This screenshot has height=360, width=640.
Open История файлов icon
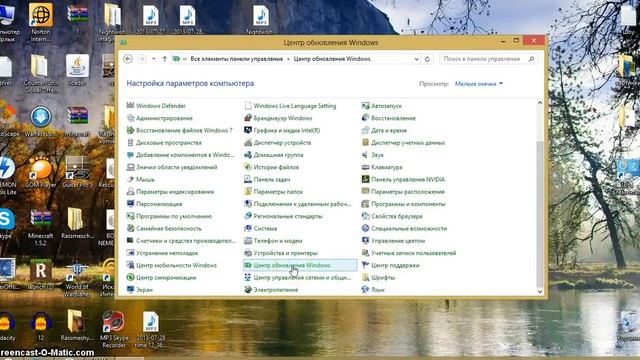point(248,167)
